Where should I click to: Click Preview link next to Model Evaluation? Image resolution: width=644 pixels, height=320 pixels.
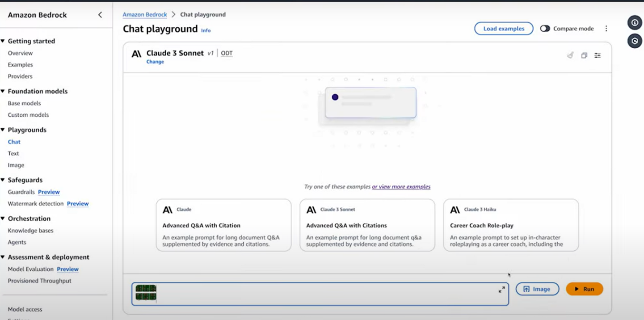pos(67,269)
